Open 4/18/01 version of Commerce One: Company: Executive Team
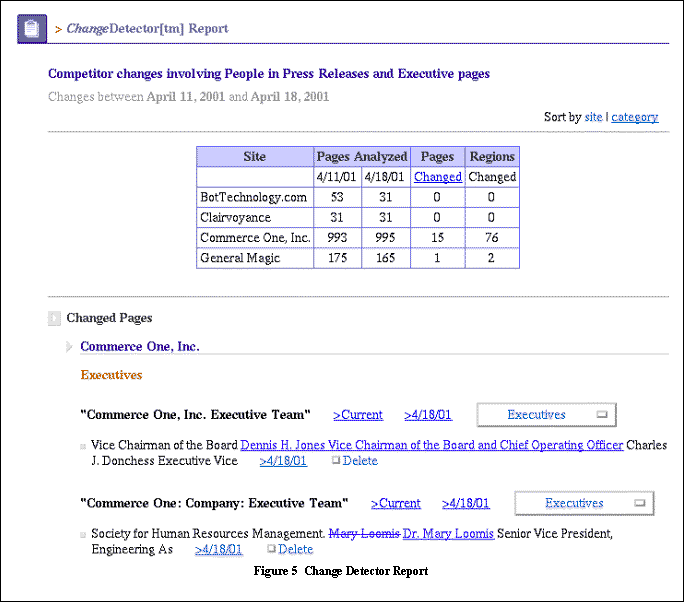The image size is (686, 604). 466,503
